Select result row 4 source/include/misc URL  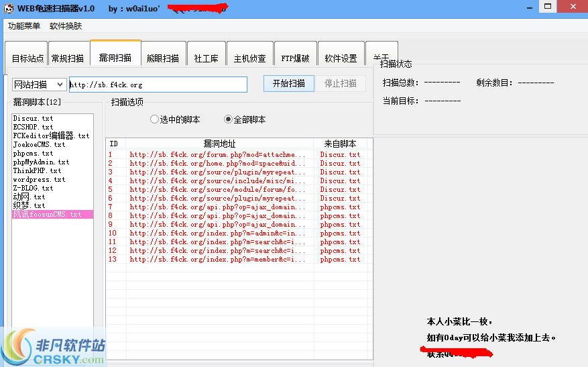(x=217, y=181)
